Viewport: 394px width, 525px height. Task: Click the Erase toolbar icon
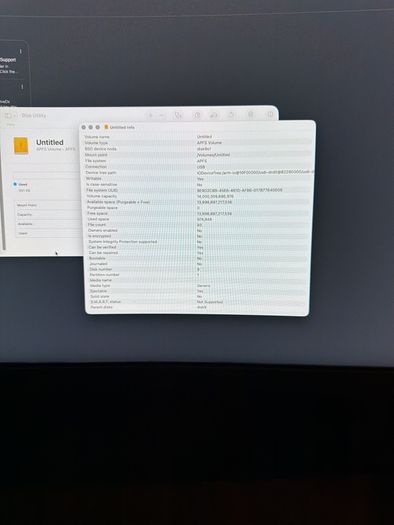pyautogui.click(x=214, y=115)
